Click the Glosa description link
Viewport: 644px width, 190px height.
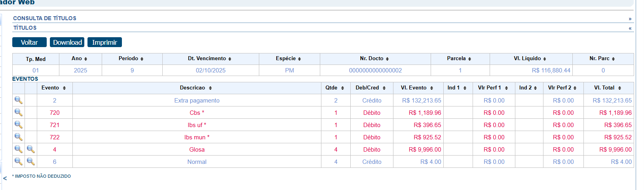pyautogui.click(x=197, y=150)
